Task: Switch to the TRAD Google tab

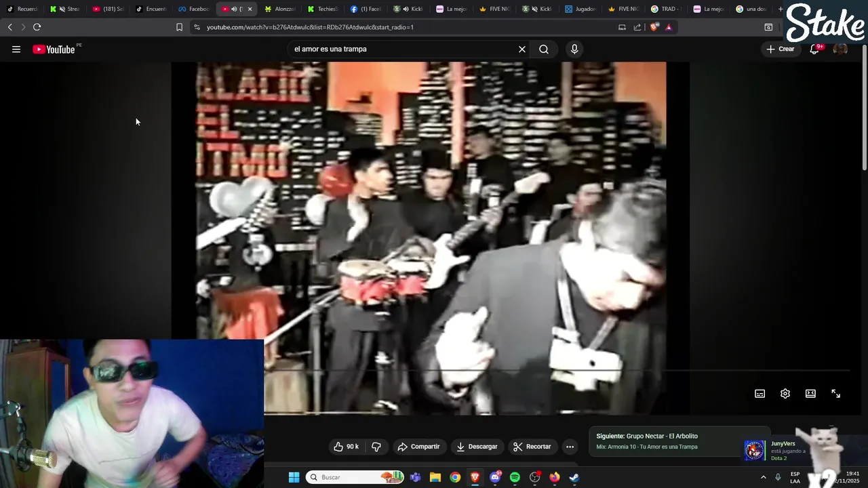Action: click(x=666, y=9)
